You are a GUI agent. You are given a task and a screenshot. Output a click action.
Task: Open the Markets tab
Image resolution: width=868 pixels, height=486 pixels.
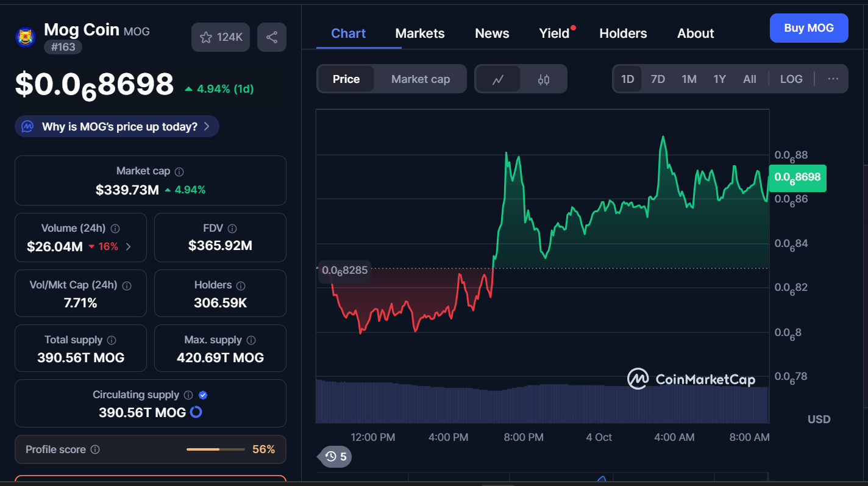pos(420,34)
